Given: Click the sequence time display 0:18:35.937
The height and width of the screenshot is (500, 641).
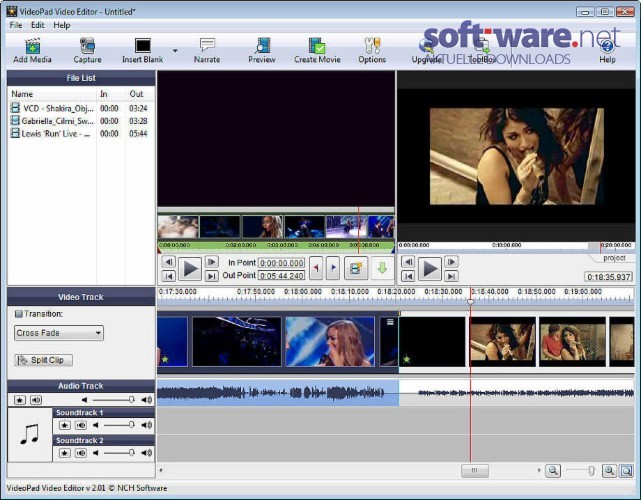Looking at the screenshot, I should click(x=608, y=277).
